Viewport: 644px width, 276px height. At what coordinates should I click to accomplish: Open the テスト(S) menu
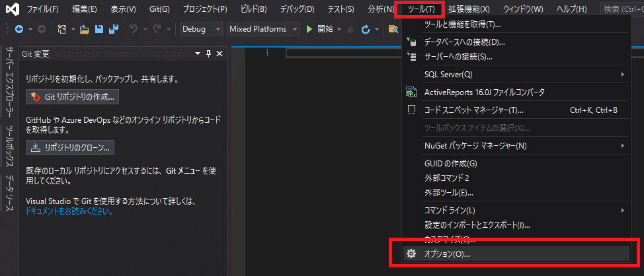pyautogui.click(x=341, y=9)
